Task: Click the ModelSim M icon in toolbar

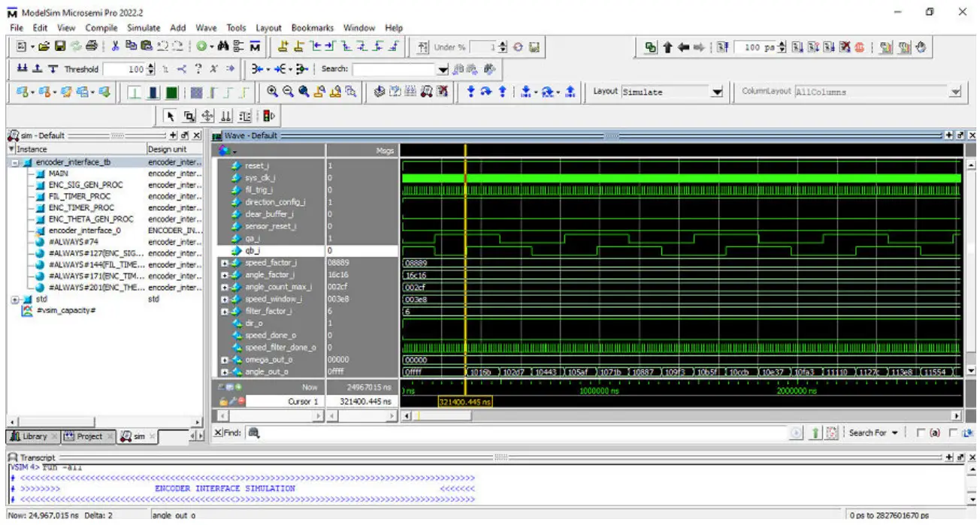Action: click(255, 47)
